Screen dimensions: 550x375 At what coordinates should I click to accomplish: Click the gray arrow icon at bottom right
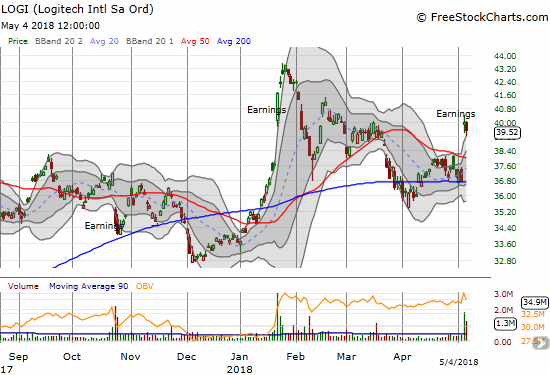click(541, 342)
